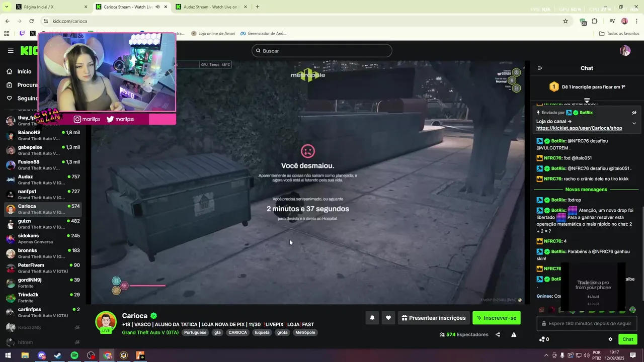This screenshot has height=362, width=644.
Task: Click the Metrópole tag
Action: click(x=305, y=333)
